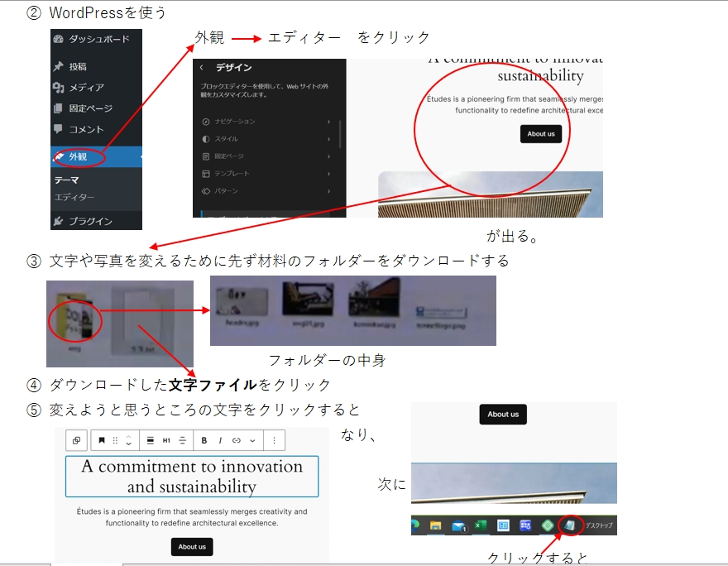Select the H1 heading level button

pyautogui.click(x=166, y=440)
